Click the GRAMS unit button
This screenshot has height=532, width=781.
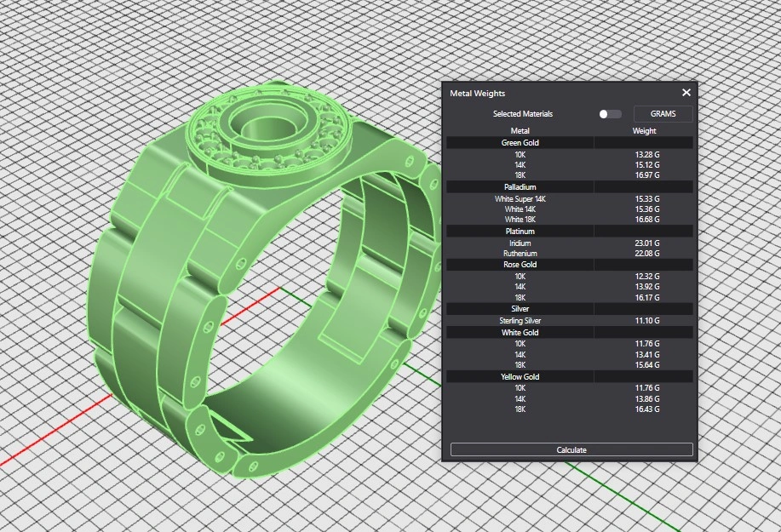(663, 114)
